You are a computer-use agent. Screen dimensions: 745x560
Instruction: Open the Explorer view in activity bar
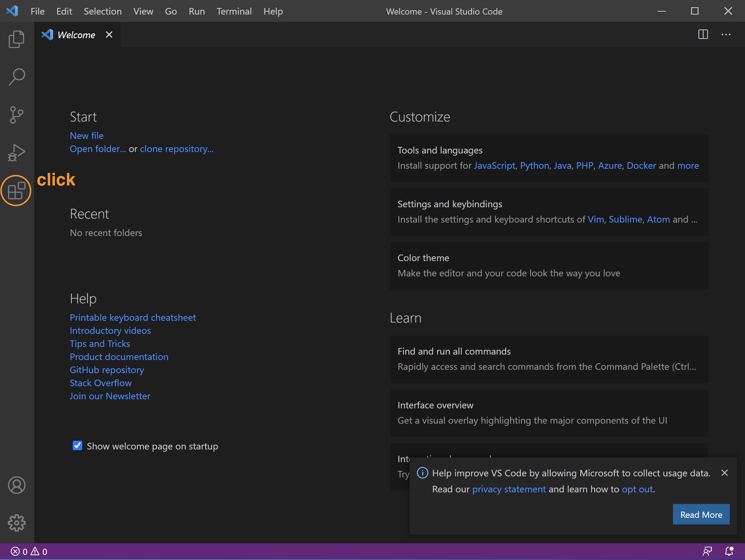tap(16, 39)
